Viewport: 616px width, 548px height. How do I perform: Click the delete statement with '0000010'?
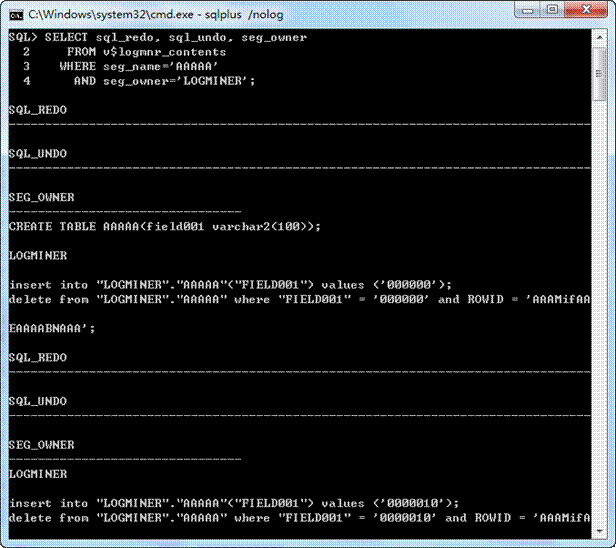299,518
